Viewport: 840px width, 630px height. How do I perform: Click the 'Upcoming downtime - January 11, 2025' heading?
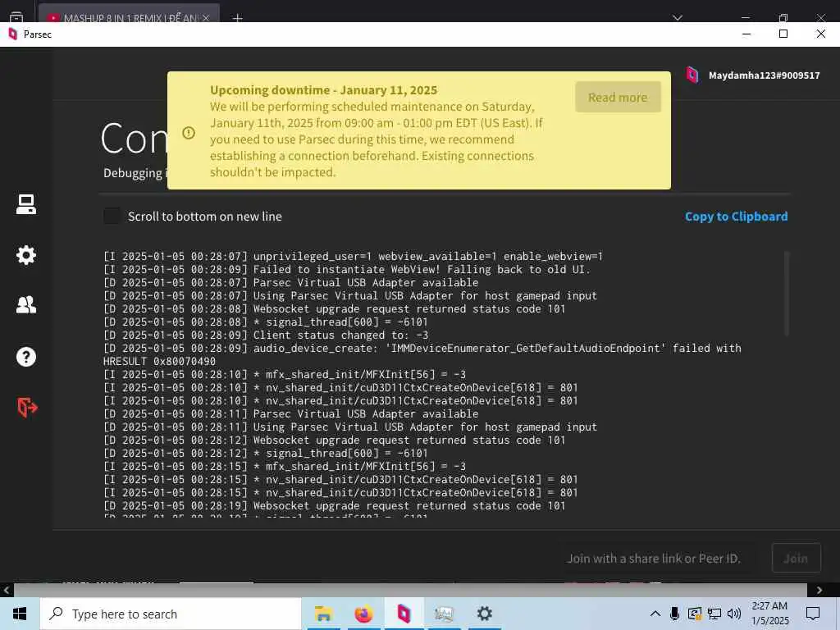click(x=323, y=90)
